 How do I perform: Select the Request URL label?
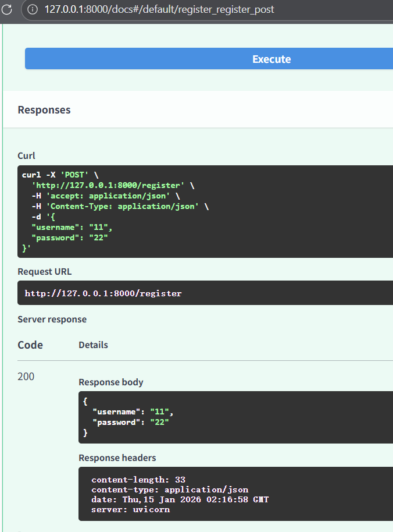tap(45, 272)
